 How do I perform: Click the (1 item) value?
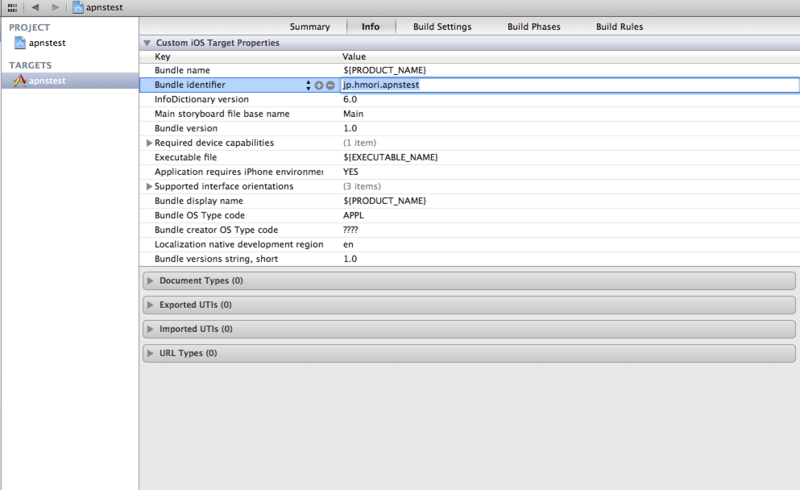click(360, 143)
